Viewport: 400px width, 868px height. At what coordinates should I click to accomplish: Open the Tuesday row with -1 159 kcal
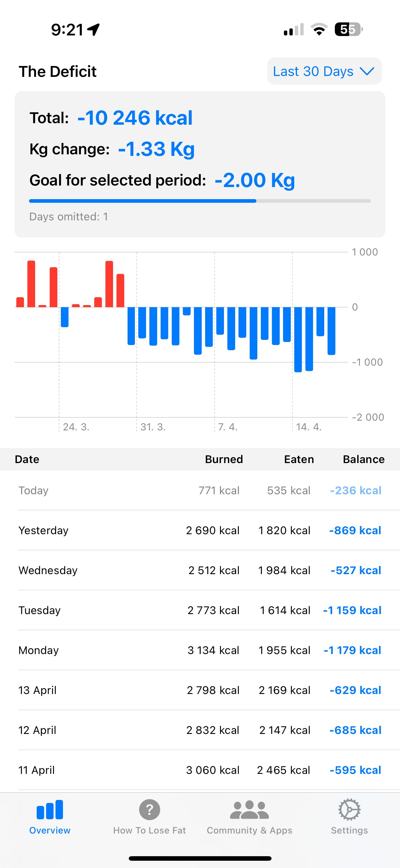[200, 610]
